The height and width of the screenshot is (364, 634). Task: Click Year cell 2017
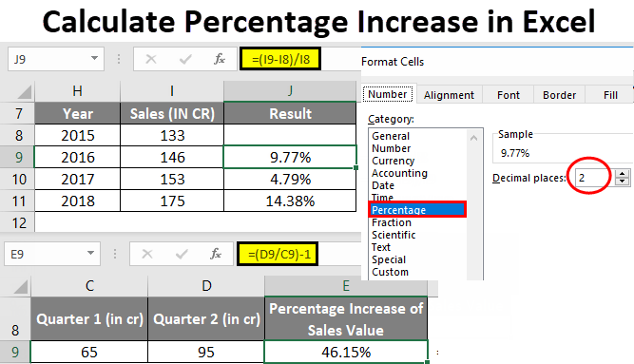coord(78,180)
